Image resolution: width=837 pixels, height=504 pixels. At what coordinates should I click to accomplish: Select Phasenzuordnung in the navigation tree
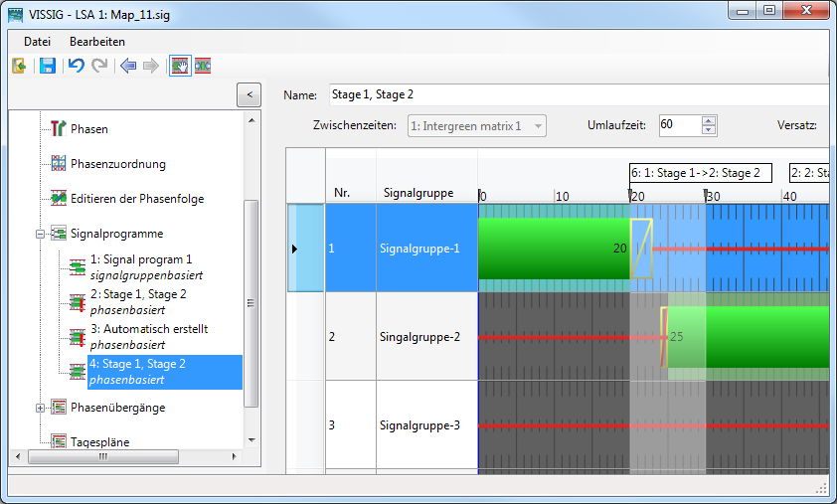tap(117, 164)
